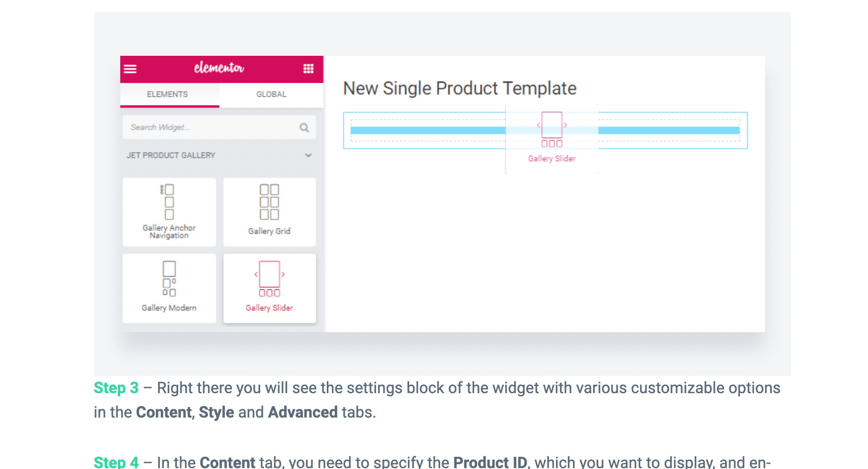The height and width of the screenshot is (469, 868).
Task: Click the search magnifier icon
Action: (304, 127)
